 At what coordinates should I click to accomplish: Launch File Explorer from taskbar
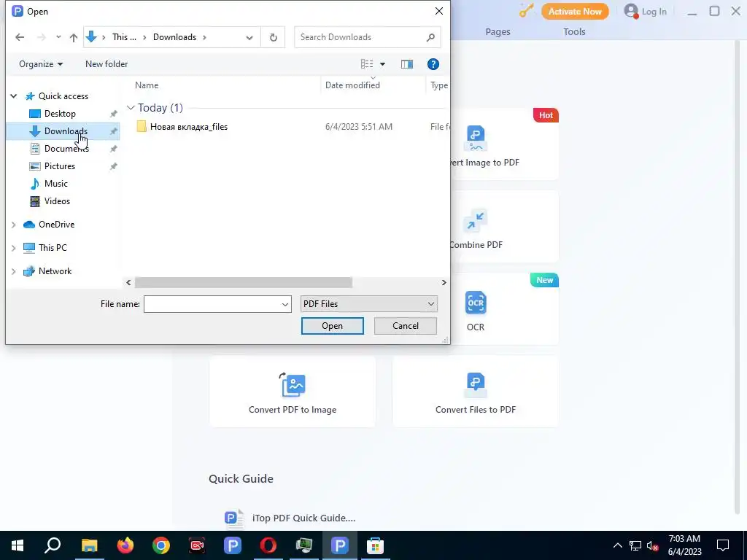tap(89, 545)
